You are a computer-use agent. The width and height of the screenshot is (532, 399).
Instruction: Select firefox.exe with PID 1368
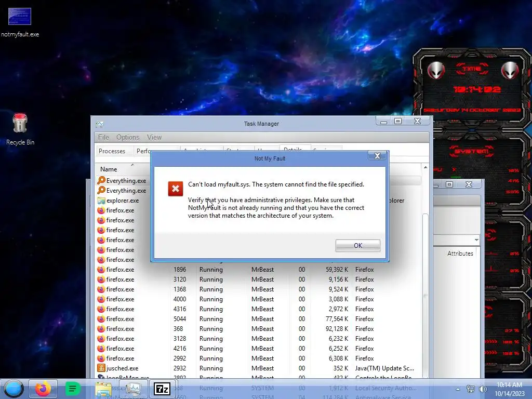point(258,289)
